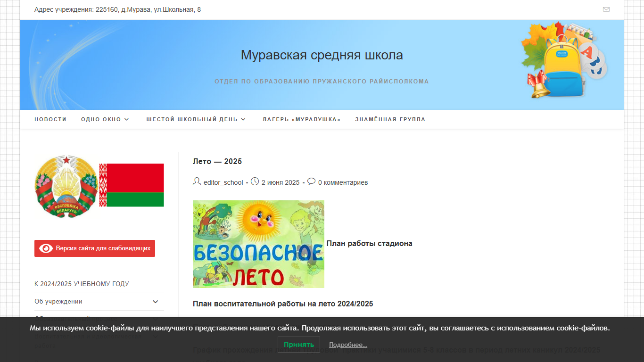Screen dimensions: 644x362
Task: Click the clock icon beside 2 июня 2025
Action: coord(255,181)
